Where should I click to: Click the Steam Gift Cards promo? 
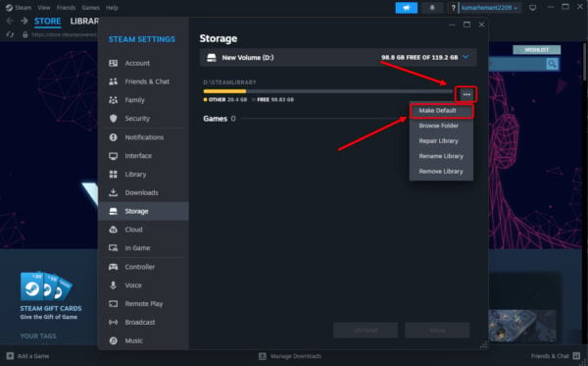50,295
